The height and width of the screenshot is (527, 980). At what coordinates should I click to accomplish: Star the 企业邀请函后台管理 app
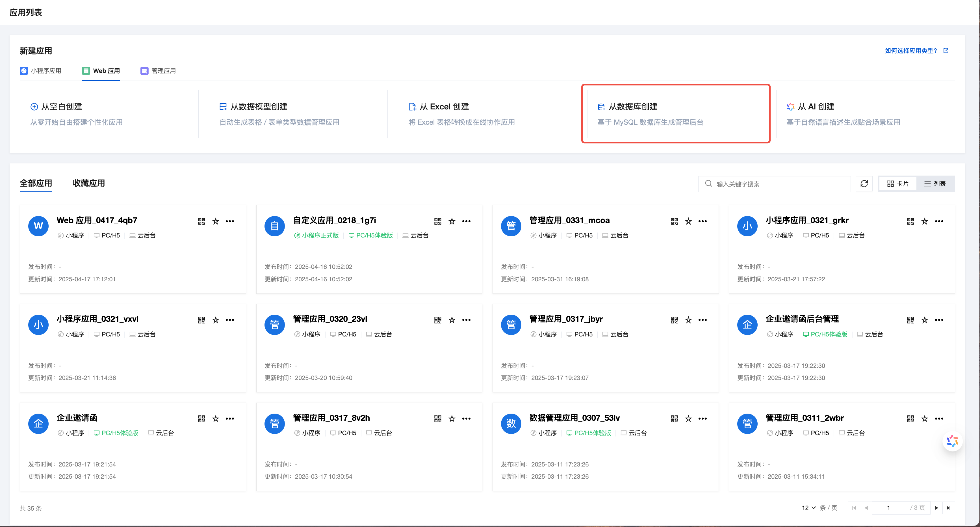click(924, 320)
